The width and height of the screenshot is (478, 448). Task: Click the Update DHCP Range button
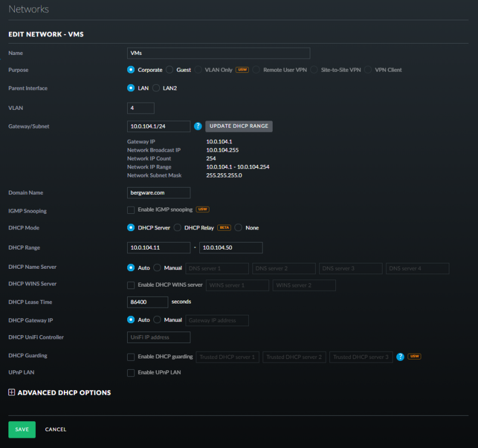pyautogui.click(x=239, y=126)
